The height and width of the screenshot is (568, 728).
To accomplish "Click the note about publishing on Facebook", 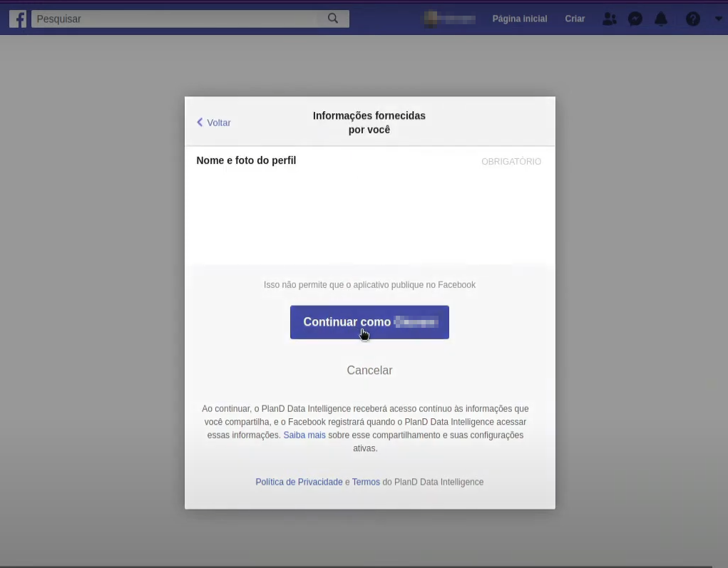I will click(369, 285).
